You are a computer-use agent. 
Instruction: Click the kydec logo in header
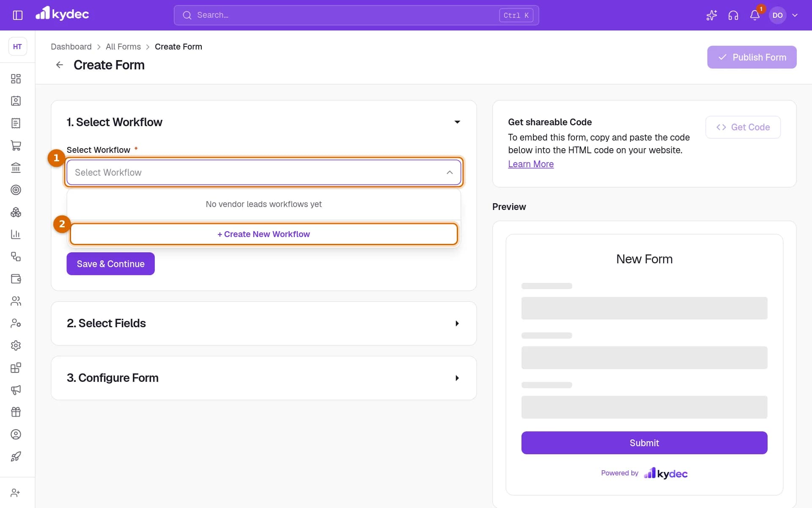click(62, 14)
